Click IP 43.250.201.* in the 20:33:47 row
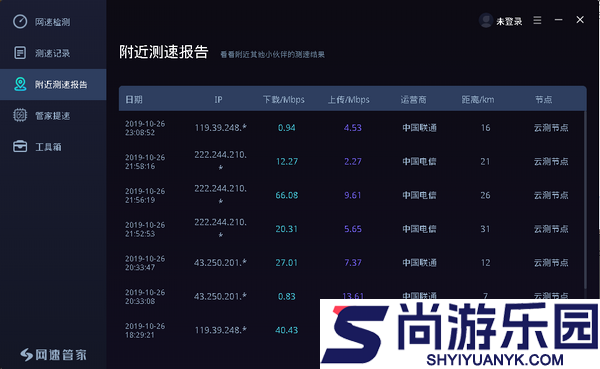The width and height of the screenshot is (600, 369). click(220, 263)
